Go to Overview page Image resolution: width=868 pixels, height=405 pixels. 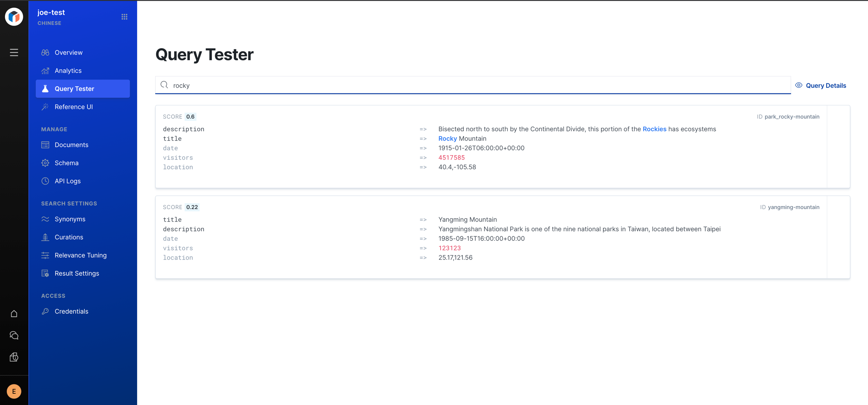click(68, 52)
